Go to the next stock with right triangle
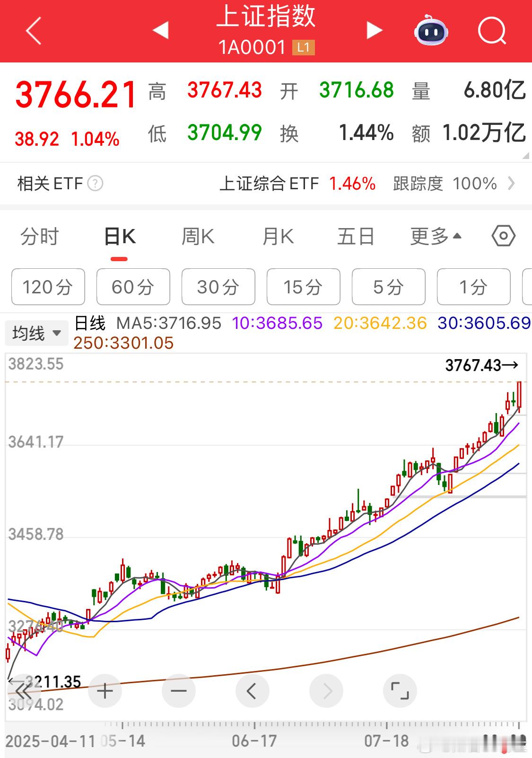Screen dimensions: 532x758 [375, 31]
